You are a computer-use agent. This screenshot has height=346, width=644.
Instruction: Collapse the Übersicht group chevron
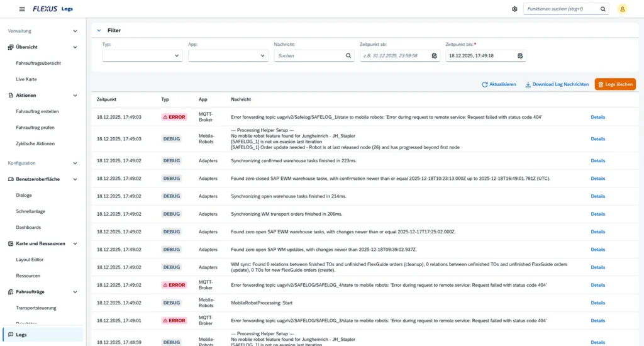tap(75, 47)
